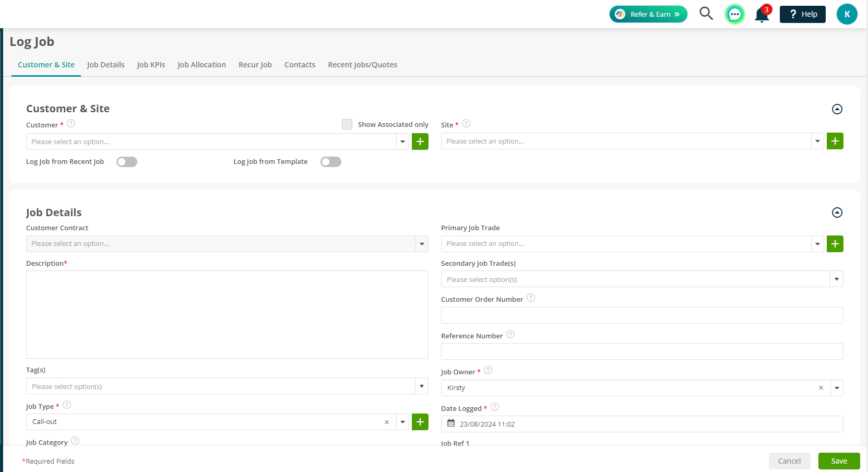
Task: Click the Save button
Action: [x=839, y=461]
